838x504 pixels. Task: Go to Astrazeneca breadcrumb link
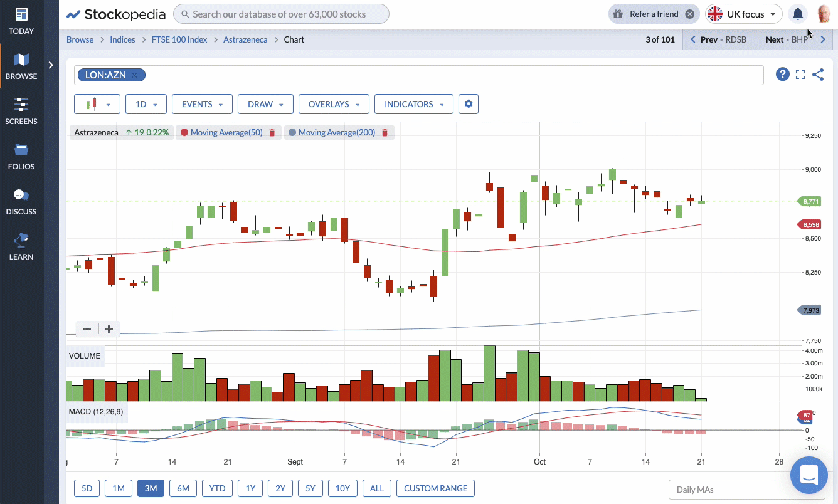(x=245, y=39)
